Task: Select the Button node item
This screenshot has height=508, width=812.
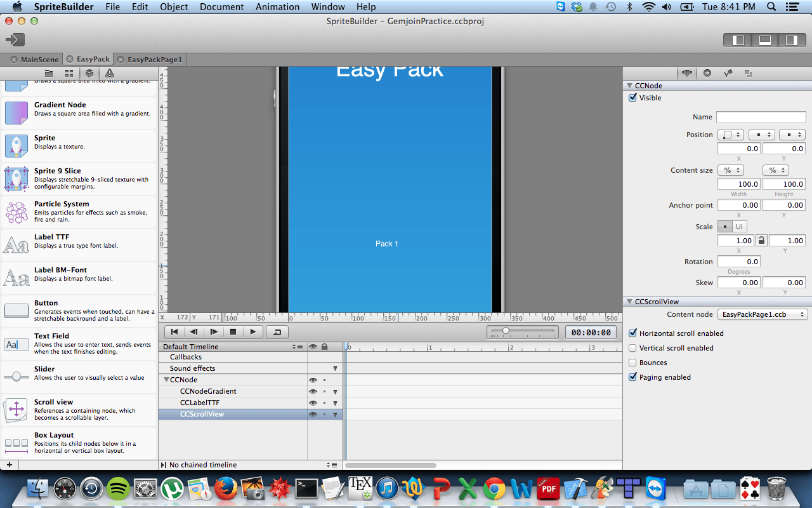Action: tap(79, 311)
